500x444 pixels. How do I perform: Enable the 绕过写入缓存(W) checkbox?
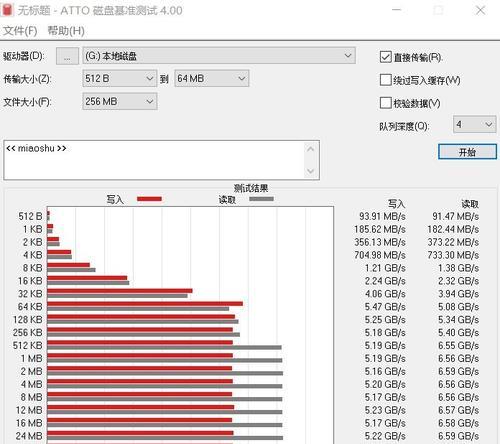(385, 80)
